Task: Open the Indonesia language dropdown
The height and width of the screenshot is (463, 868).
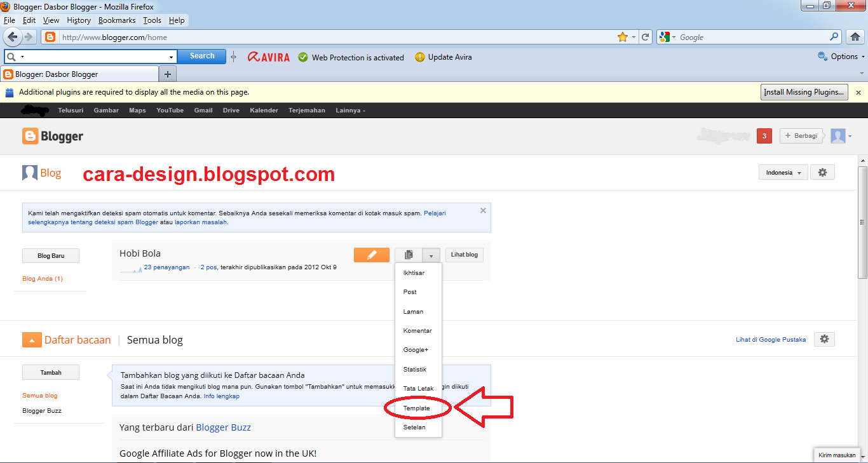Action: click(783, 172)
